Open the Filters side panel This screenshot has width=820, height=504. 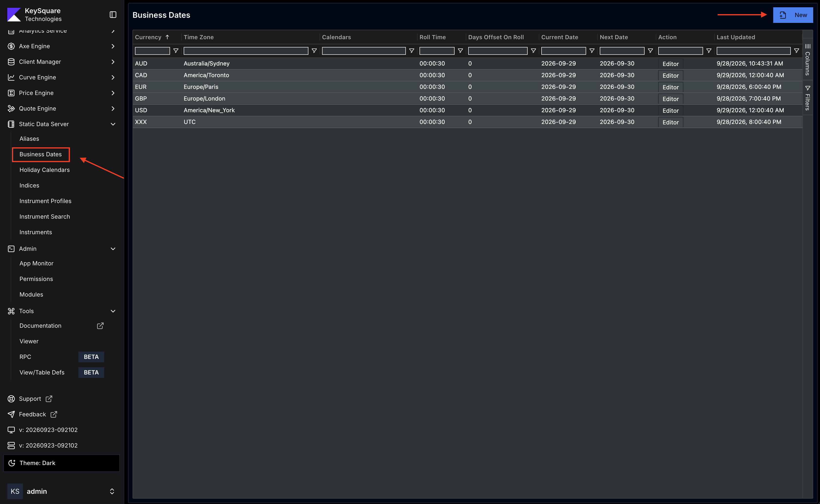tap(807, 98)
